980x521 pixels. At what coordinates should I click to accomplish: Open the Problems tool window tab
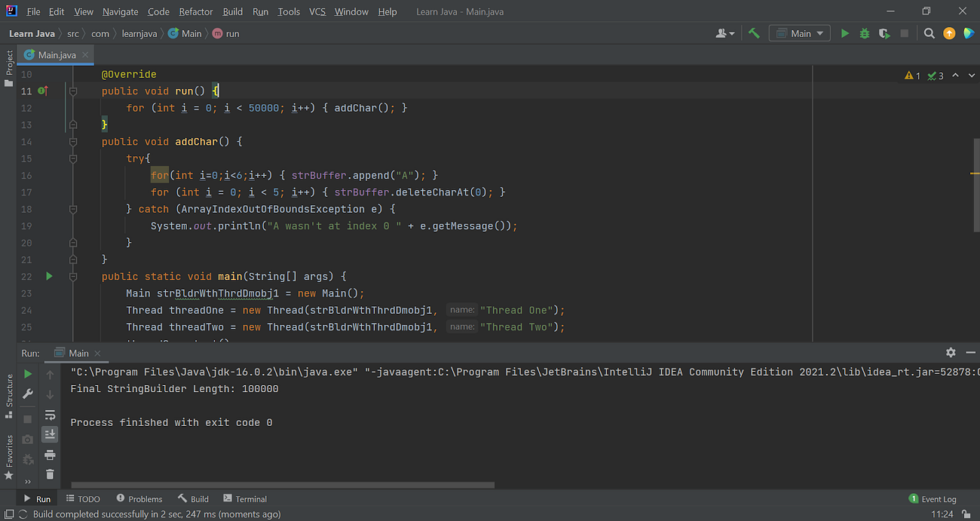click(x=139, y=499)
